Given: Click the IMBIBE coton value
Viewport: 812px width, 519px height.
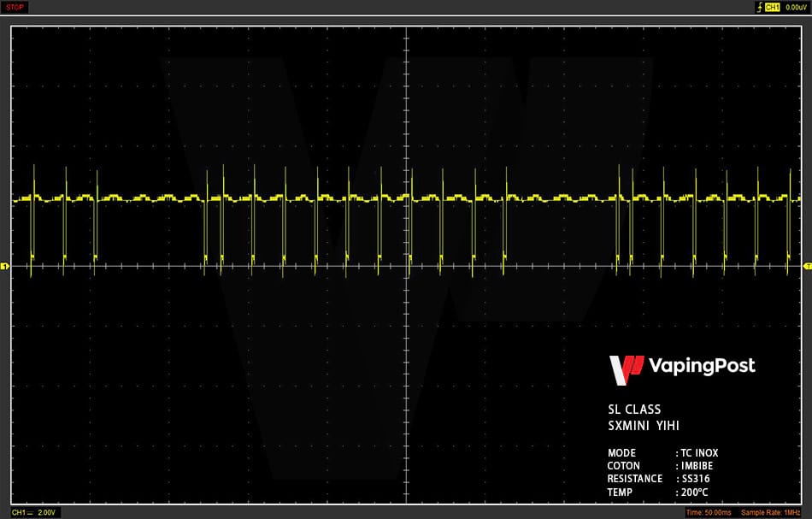Looking at the screenshot, I should pyautogui.click(x=697, y=466).
